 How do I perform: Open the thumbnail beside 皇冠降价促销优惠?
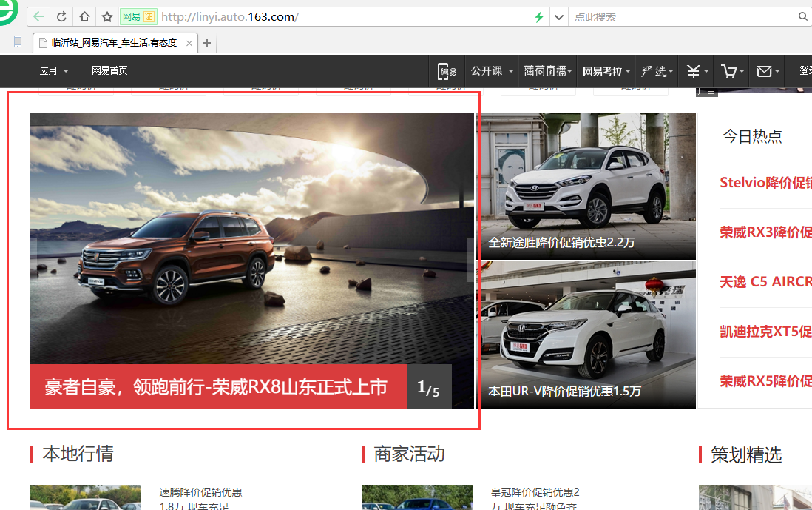tap(417, 497)
